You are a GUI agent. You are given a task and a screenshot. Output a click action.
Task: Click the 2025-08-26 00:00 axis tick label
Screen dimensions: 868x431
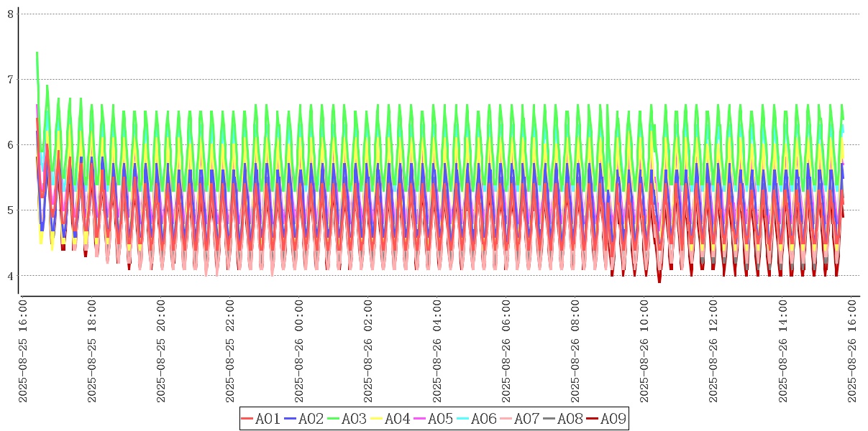tap(299, 352)
